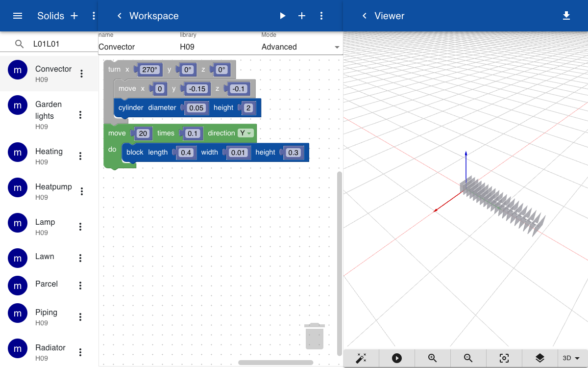Click the Parcel avatar icon
The width and height of the screenshot is (588, 368).
coord(18,286)
